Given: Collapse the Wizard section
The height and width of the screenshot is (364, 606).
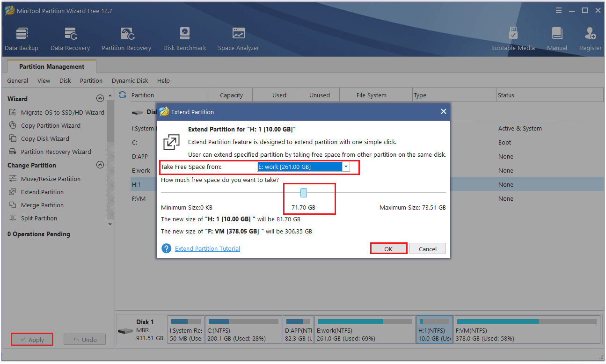Looking at the screenshot, I should tap(100, 99).
